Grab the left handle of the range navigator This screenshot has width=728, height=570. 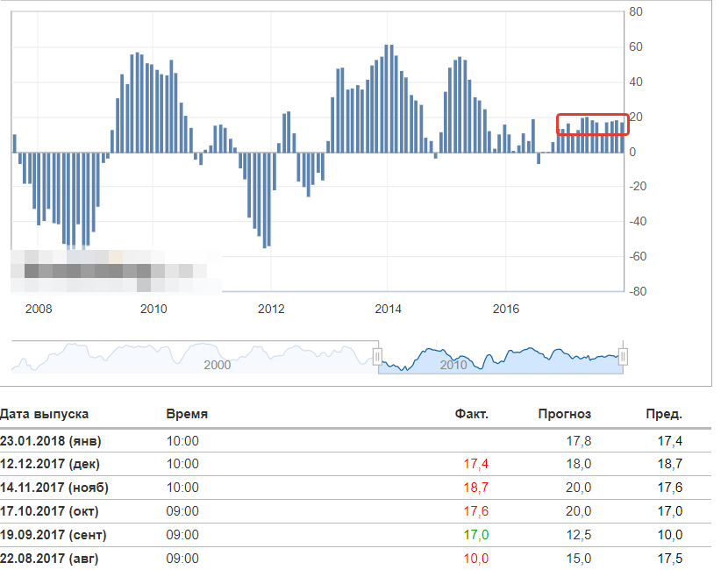click(378, 356)
